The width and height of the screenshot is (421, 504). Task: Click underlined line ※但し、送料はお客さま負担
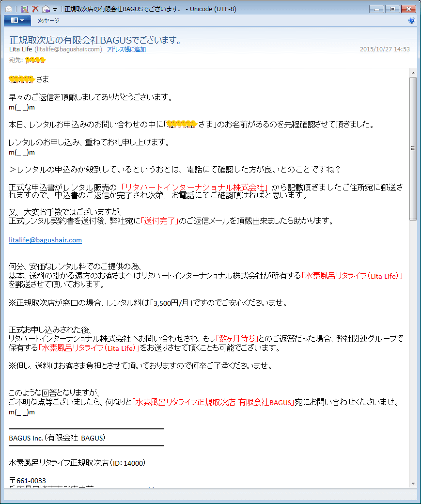141,366
